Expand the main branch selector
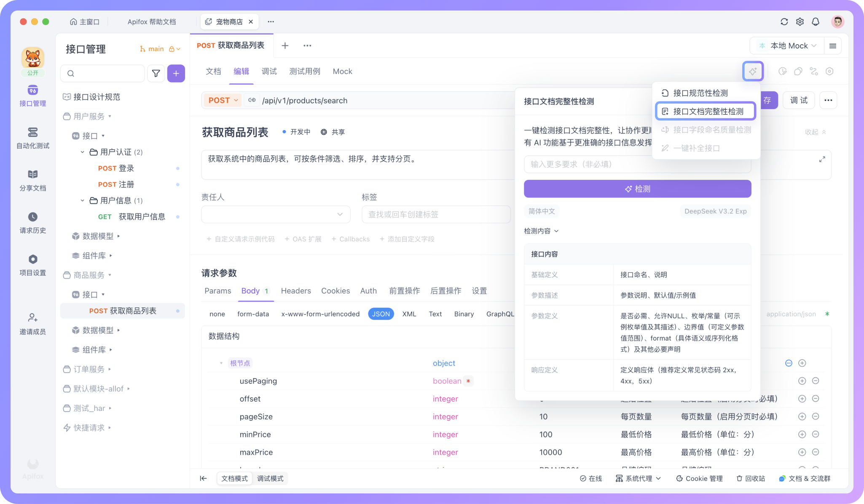 [x=160, y=48]
